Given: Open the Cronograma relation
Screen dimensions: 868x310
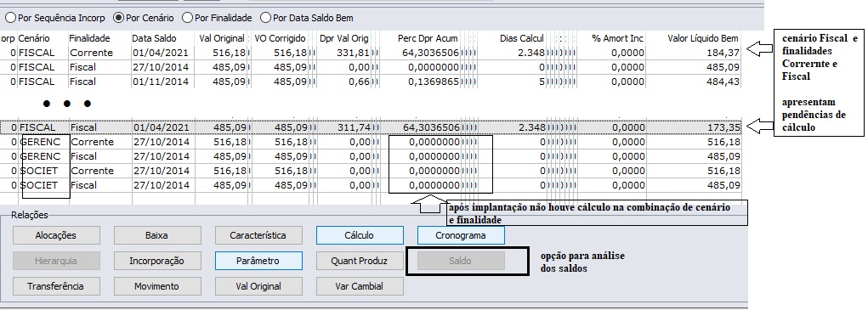Looking at the screenshot, I should tap(461, 235).
